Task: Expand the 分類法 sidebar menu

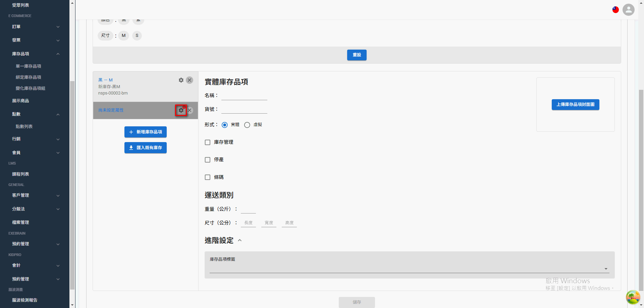Action: pos(58,209)
